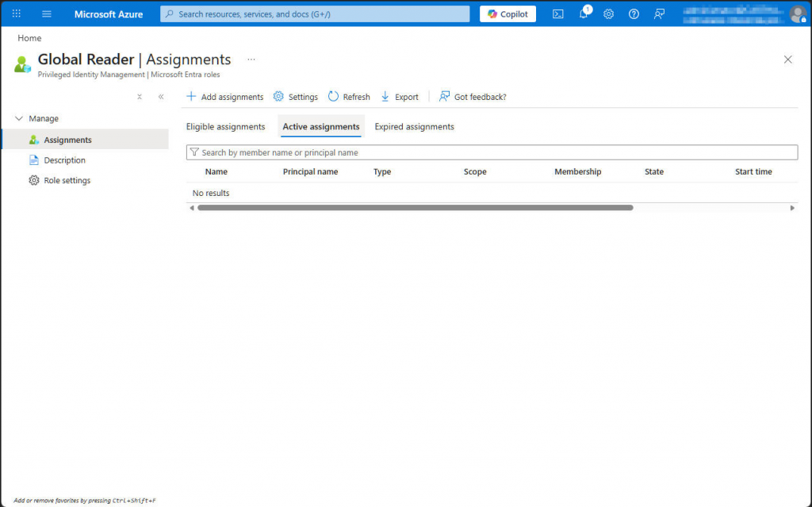Refresh the assignments list
Viewport: 812px width, 507px height.
[x=349, y=96]
